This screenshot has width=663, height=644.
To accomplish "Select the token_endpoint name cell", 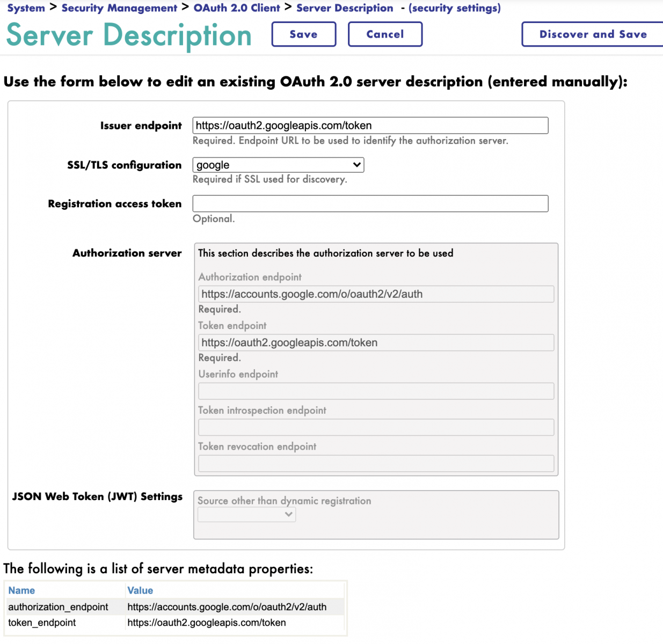I will coord(42,623).
